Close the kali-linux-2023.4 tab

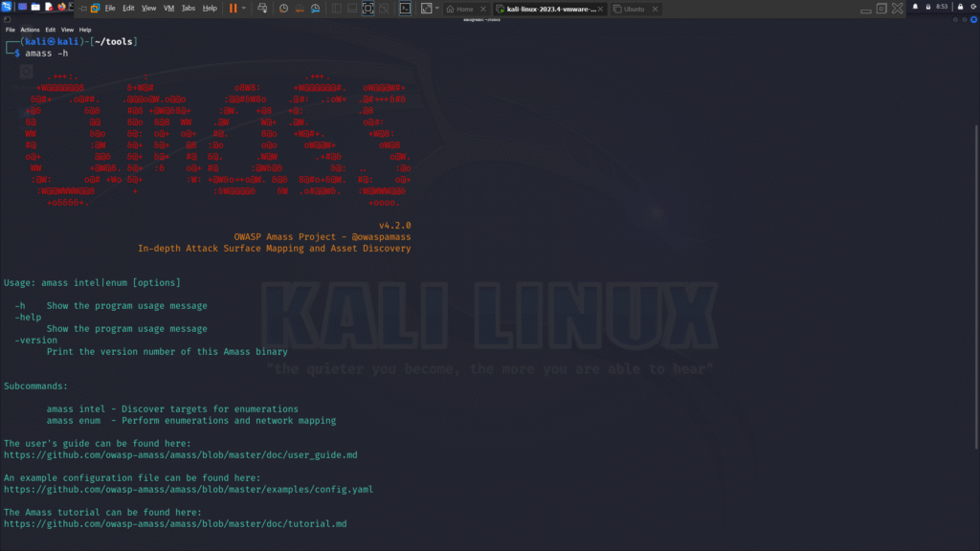[x=601, y=9]
